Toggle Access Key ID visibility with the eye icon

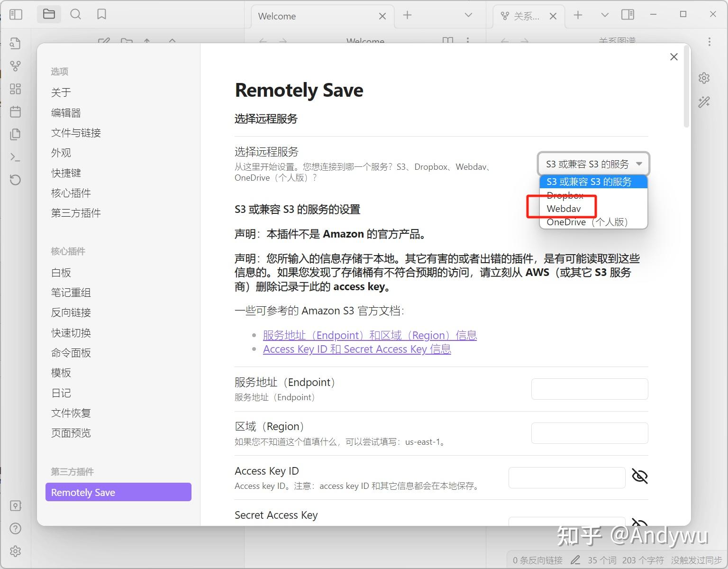[x=640, y=477]
